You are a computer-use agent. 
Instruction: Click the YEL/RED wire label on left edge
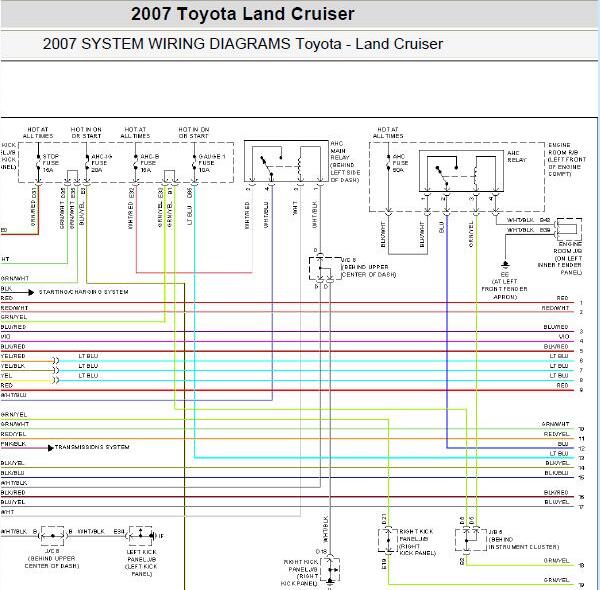pos(13,356)
